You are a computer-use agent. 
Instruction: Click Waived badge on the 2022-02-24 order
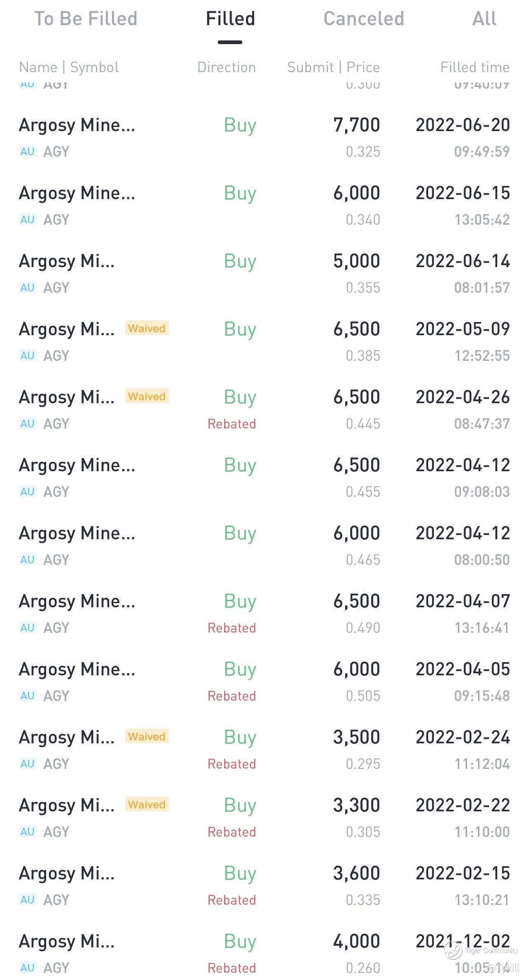[x=147, y=736]
